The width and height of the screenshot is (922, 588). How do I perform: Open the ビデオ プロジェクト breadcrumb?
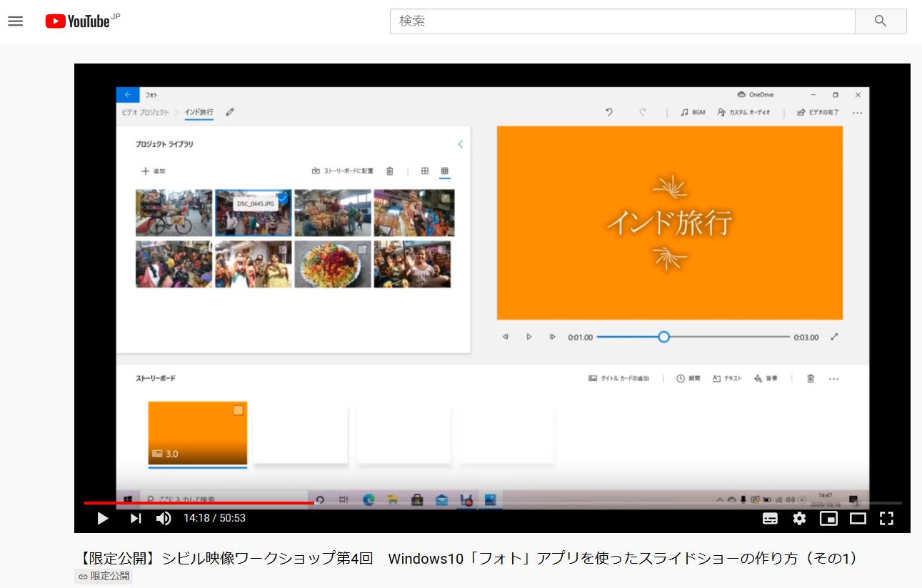pos(146,112)
